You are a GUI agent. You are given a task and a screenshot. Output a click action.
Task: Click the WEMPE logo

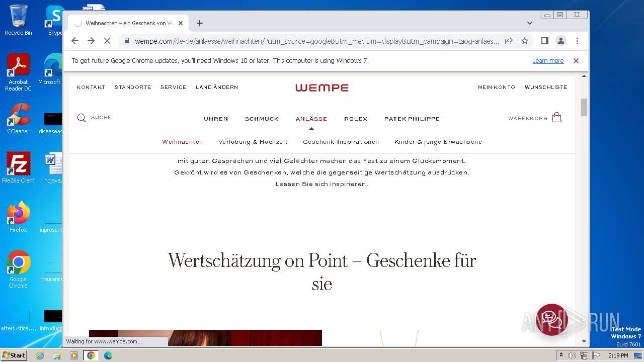[x=322, y=87]
